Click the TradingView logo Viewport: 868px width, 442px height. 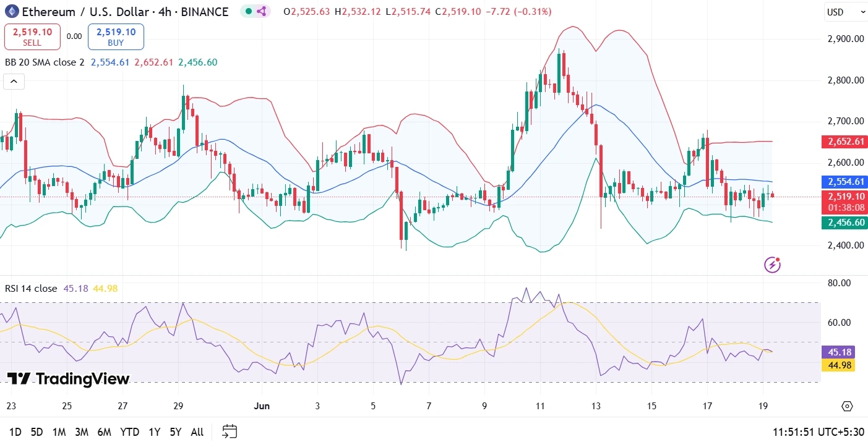click(x=68, y=379)
